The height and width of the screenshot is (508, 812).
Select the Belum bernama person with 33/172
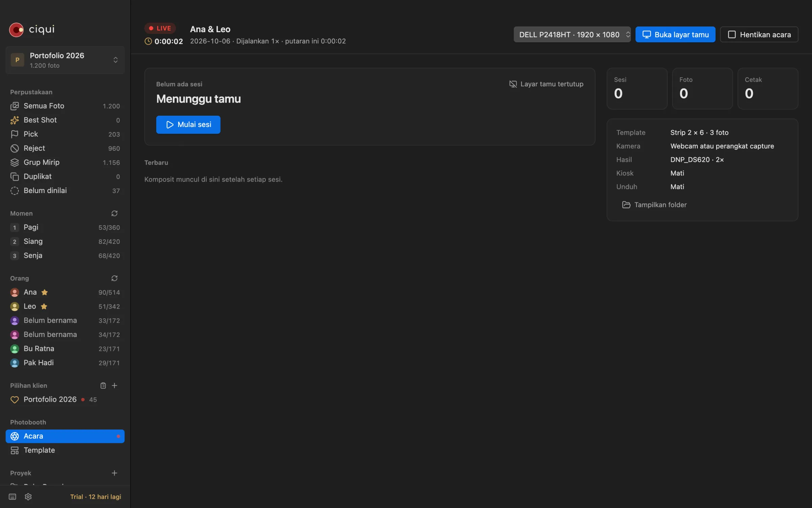tap(65, 320)
